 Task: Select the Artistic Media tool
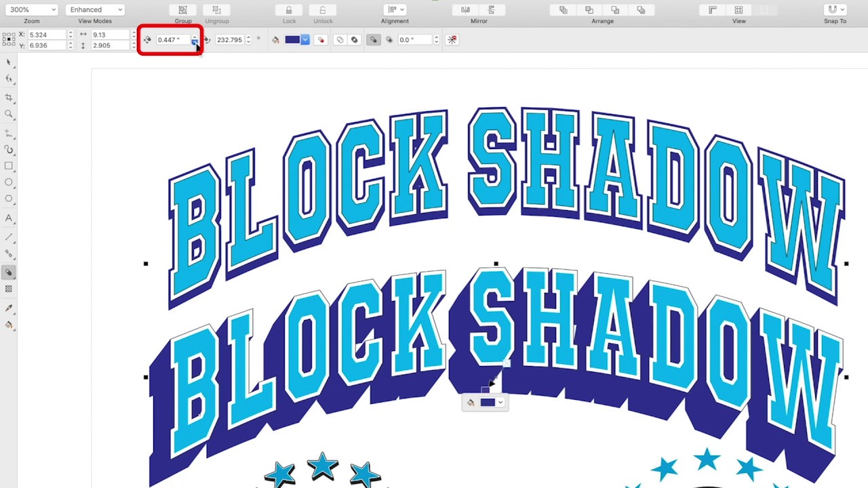tap(9, 149)
